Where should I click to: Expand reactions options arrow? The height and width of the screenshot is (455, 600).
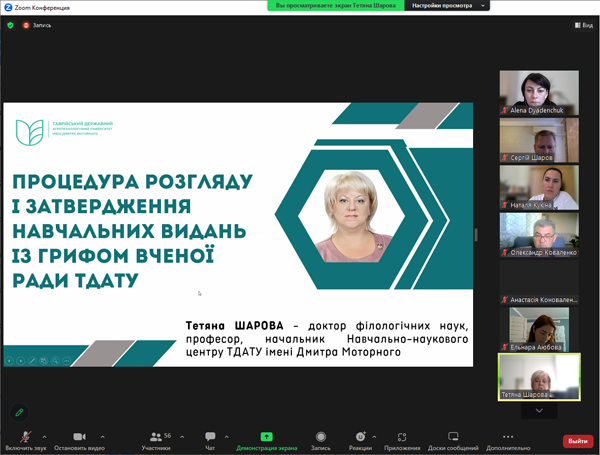(x=374, y=437)
